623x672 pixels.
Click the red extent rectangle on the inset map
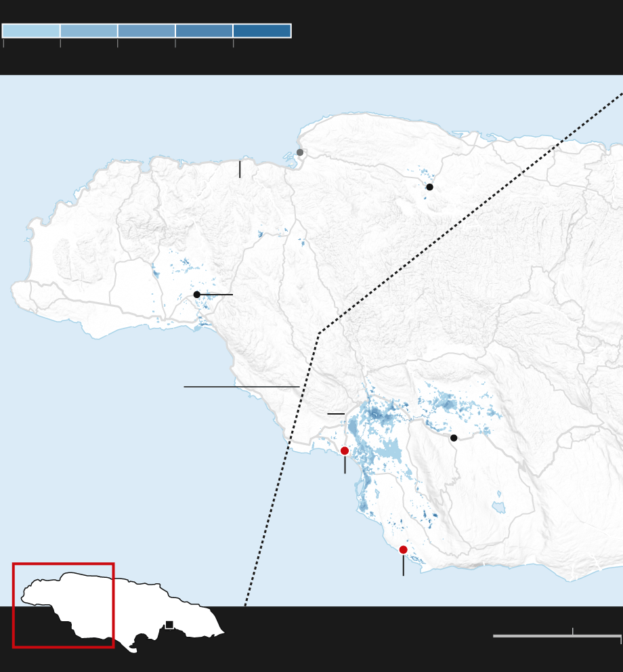(x=63, y=564)
